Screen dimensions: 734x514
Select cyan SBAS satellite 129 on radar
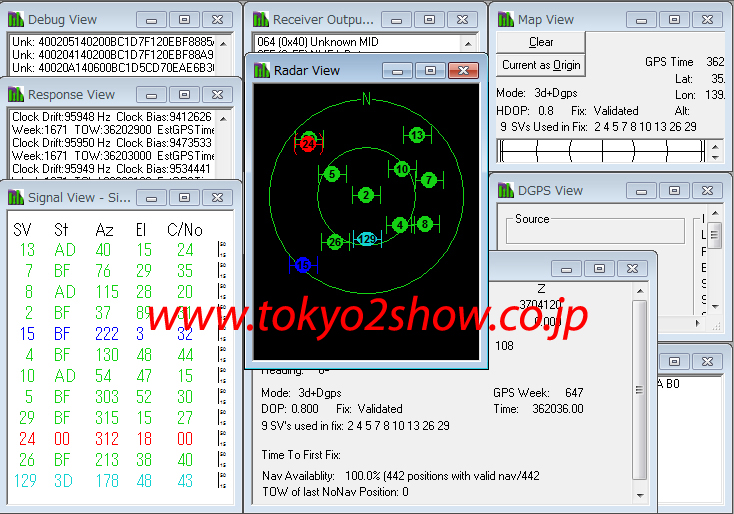point(367,239)
